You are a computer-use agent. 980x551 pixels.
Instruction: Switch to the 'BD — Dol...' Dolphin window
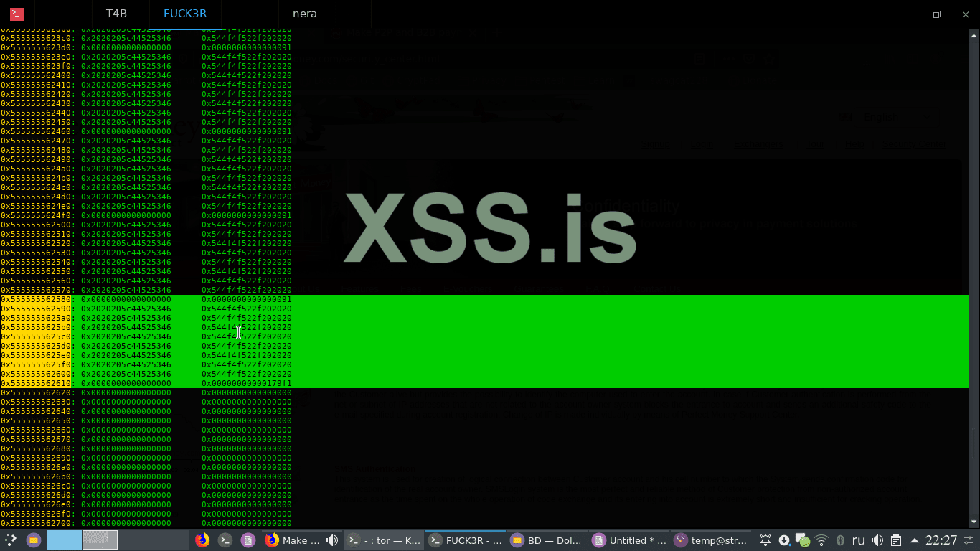[547, 540]
